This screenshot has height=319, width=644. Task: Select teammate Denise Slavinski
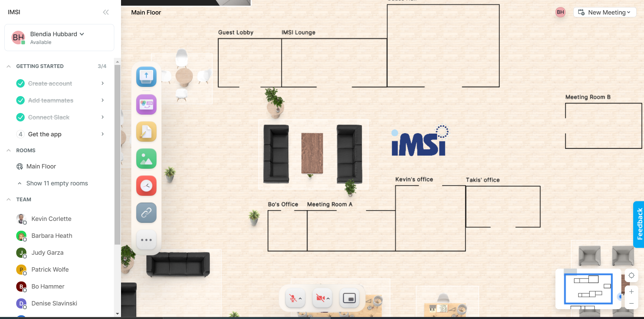(x=54, y=303)
